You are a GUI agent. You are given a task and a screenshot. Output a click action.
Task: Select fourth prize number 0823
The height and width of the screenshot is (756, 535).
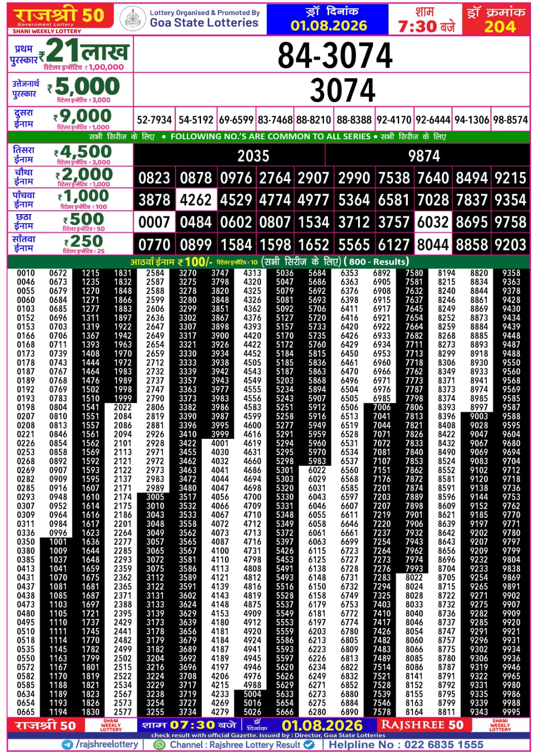[x=154, y=178]
